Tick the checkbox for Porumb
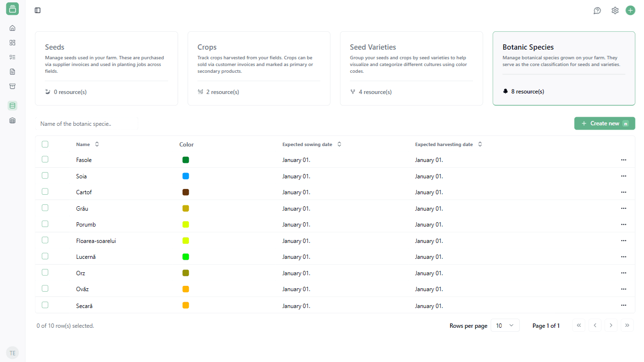Image resolution: width=644 pixels, height=362 pixels. point(45,224)
